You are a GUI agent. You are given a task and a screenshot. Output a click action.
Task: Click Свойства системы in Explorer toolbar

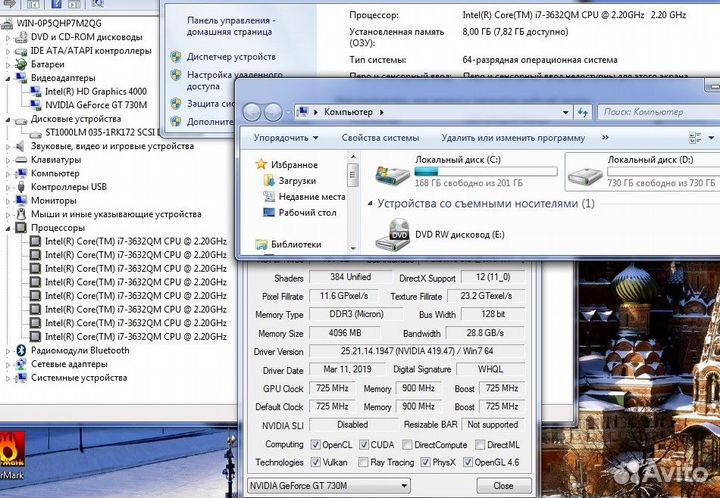pyautogui.click(x=380, y=138)
